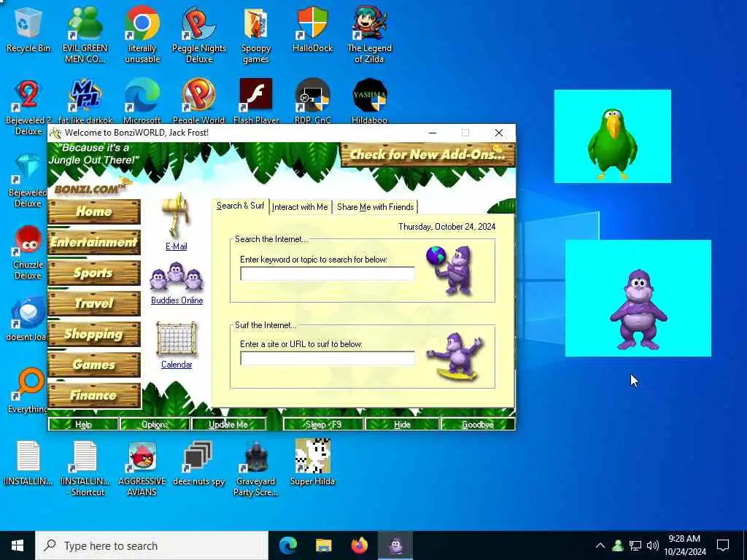Viewport: 747px width, 560px height.
Task: Open the Spoopy games folder
Action: [256, 34]
